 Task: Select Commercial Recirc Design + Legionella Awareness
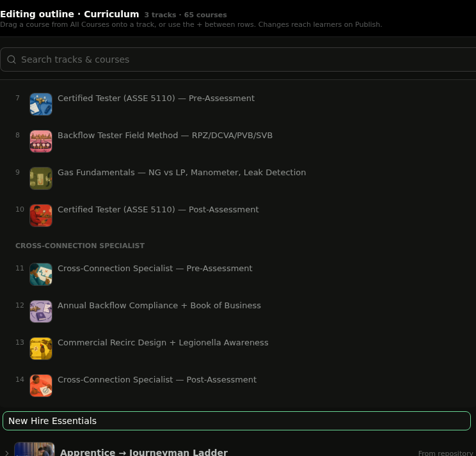click(x=163, y=343)
